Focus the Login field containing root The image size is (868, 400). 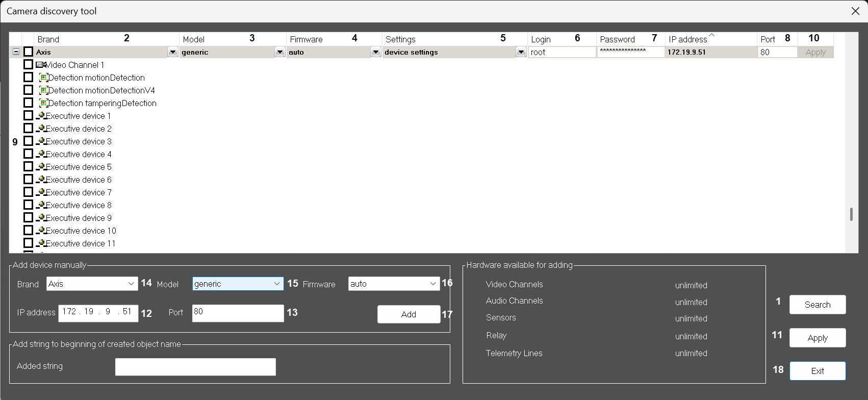pos(562,52)
